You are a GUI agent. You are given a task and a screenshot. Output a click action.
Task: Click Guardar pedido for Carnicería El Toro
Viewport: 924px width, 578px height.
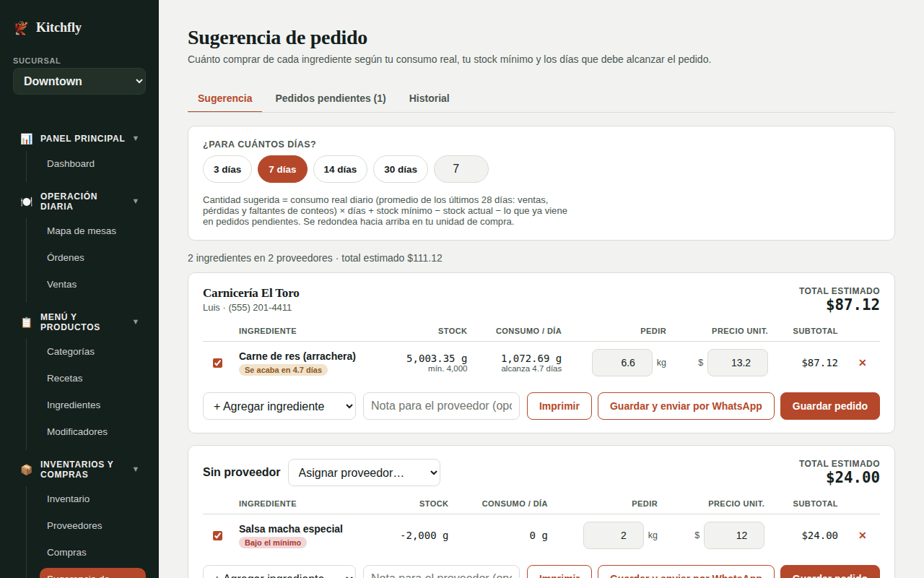pyautogui.click(x=830, y=406)
